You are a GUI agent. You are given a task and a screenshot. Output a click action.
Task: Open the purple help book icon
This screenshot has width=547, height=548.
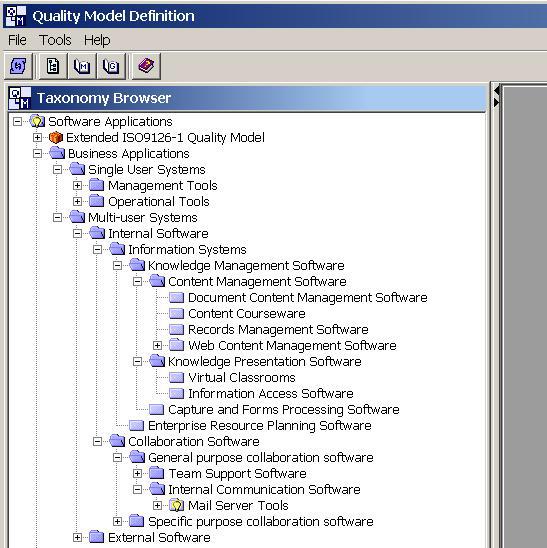pyautogui.click(x=146, y=66)
